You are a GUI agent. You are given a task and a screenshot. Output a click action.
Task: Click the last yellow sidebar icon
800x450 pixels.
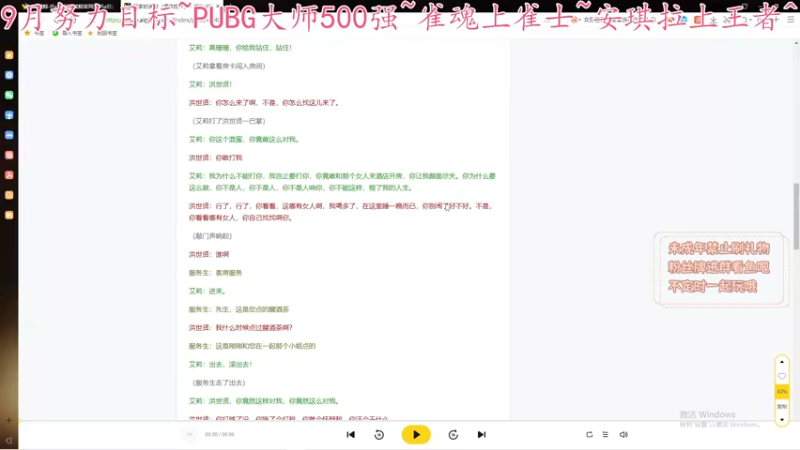coord(9,215)
